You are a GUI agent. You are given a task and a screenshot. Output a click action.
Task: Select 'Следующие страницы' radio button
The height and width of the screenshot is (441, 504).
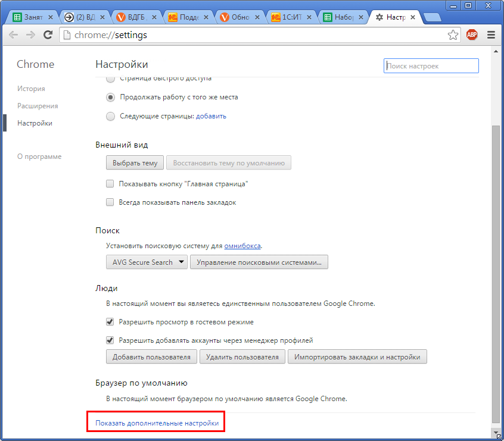[x=110, y=116]
